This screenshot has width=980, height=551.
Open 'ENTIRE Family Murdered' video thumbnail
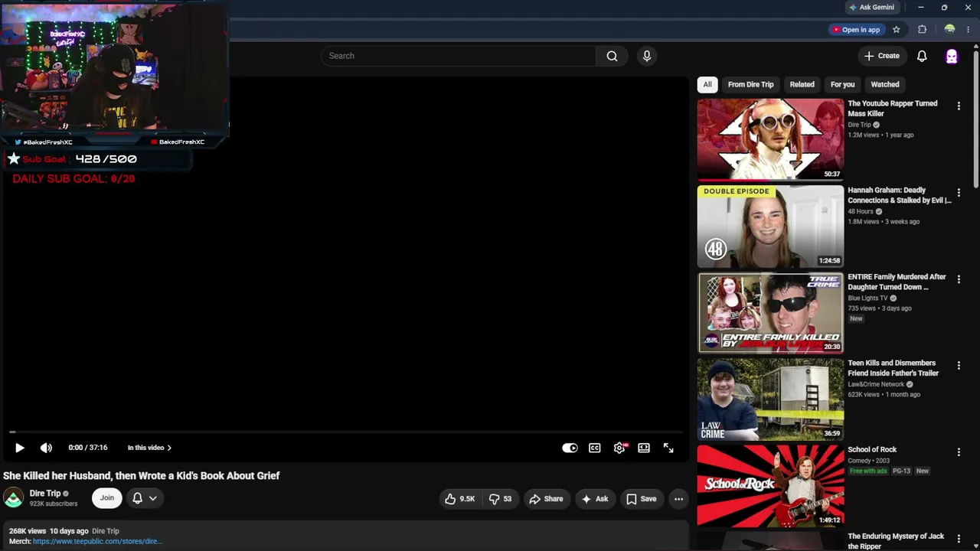(770, 312)
